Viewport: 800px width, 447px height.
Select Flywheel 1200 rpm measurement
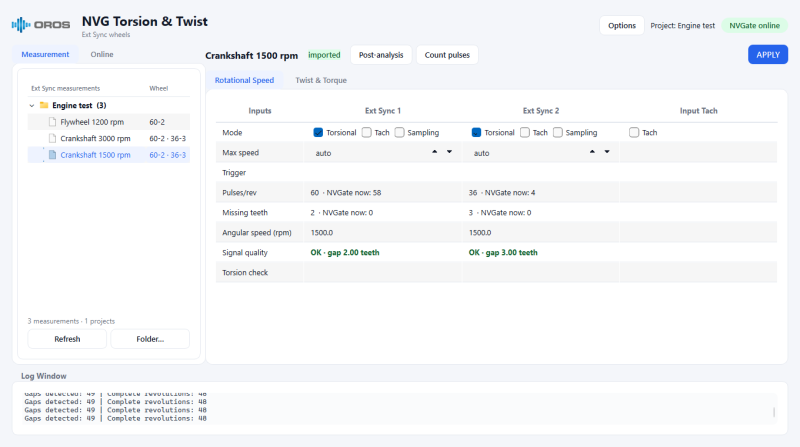pos(109,122)
